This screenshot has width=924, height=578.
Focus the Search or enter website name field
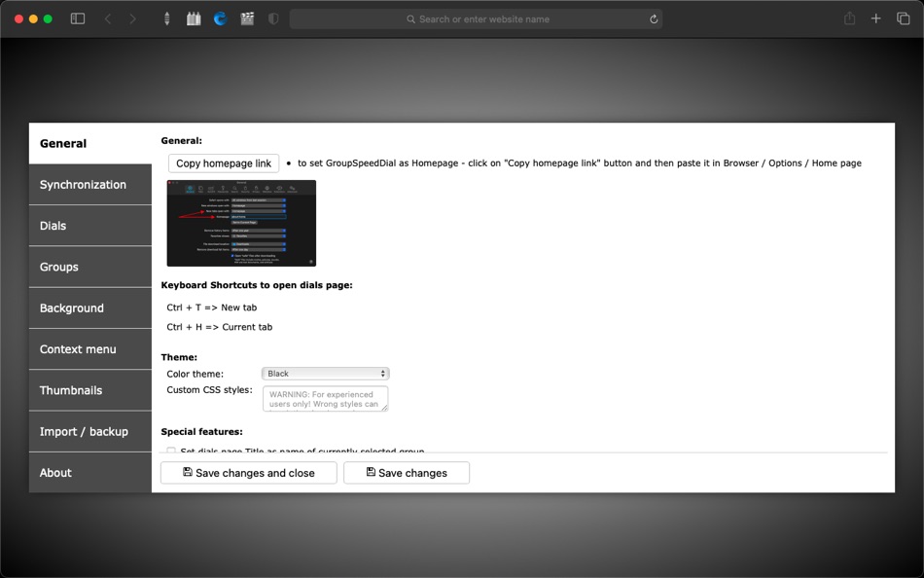coord(476,18)
